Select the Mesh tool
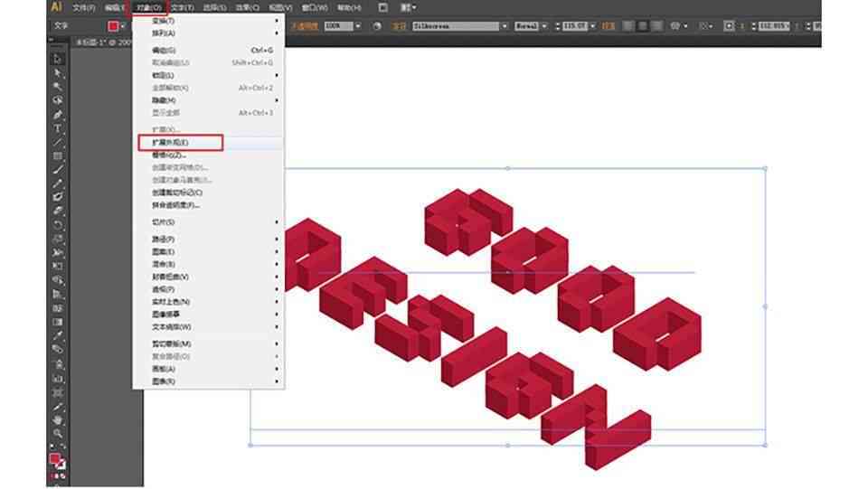The height and width of the screenshot is (489, 868). click(x=58, y=308)
